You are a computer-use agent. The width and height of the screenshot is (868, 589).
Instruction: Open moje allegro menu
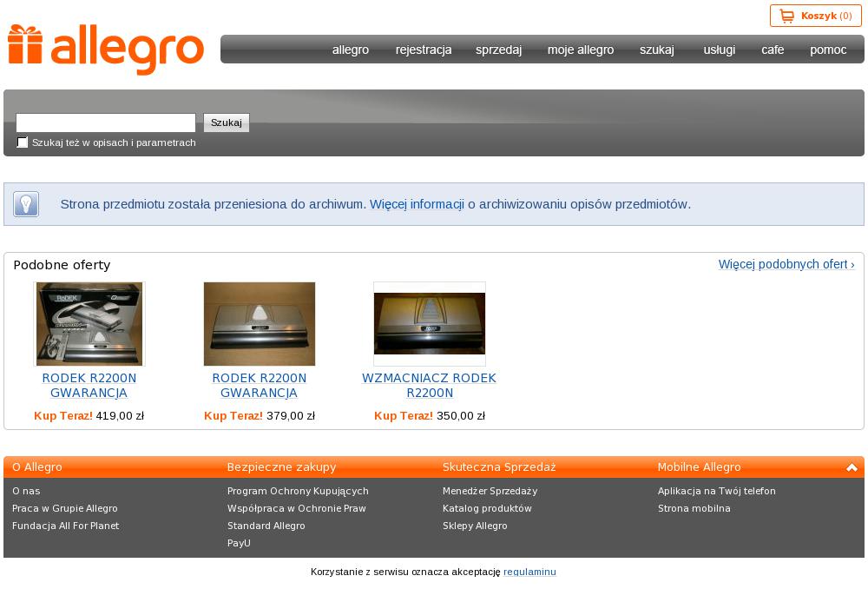581,50
